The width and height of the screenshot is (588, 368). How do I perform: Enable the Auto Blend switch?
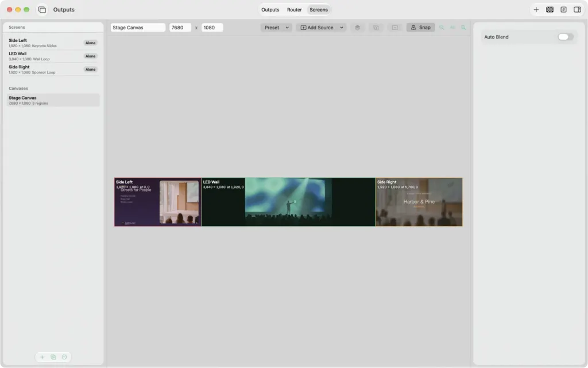point(565,37)
